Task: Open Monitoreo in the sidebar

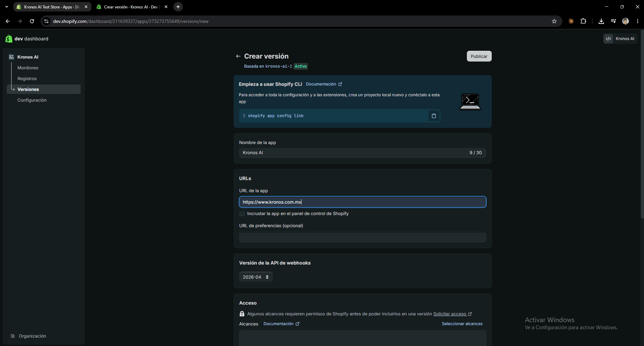Action: (28, 68)
